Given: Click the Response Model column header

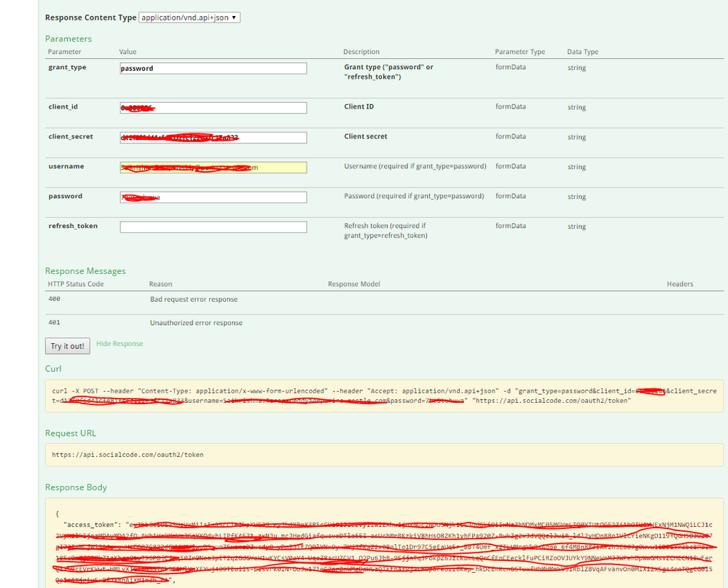Looking at the screenshot, I should point(354,284).
